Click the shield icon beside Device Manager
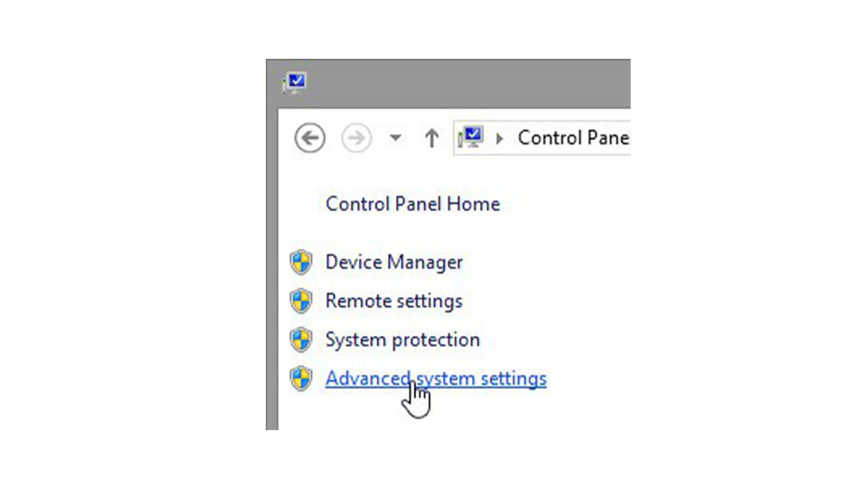 coord(301,262)
